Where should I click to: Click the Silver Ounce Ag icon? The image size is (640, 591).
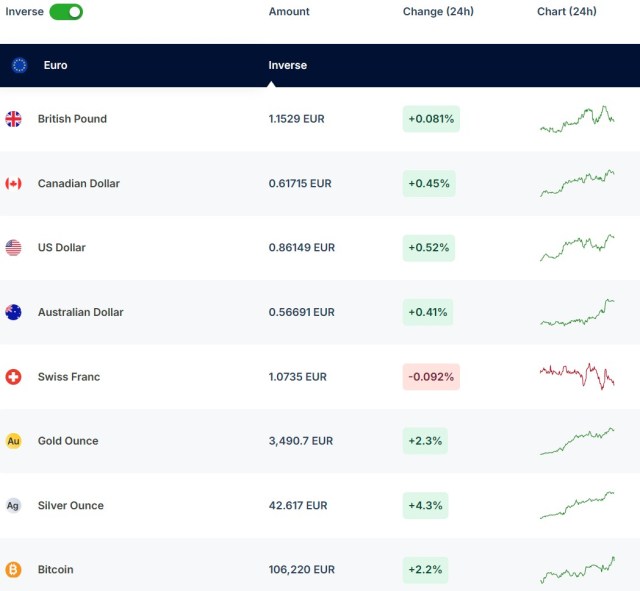[14, 506]
